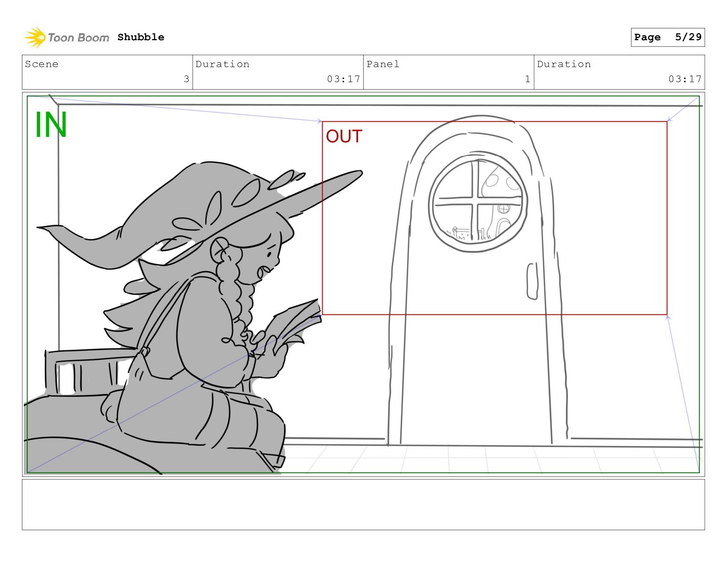Click the first Duration 03:17 cell

click(278, 72)
